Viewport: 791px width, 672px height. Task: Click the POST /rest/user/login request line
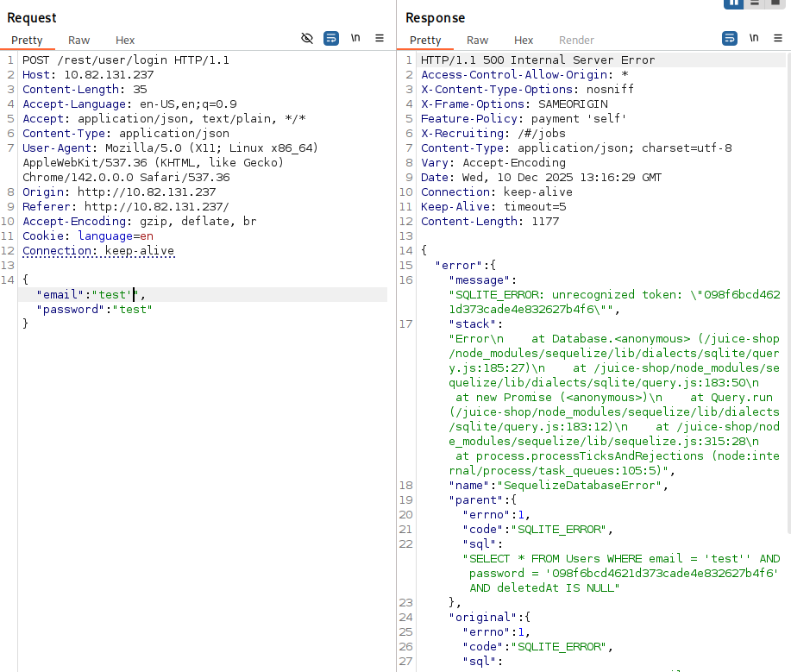pos(126,60)
